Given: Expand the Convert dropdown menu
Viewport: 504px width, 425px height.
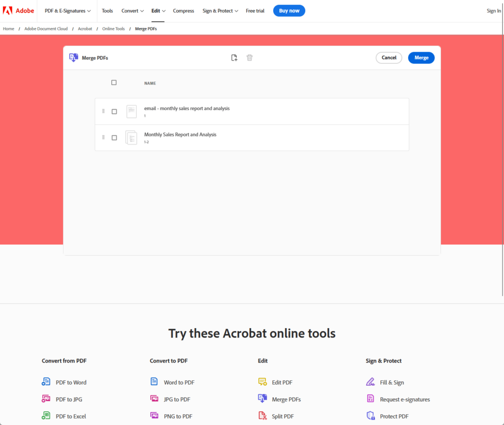Looking at the screenshot, I should [x=132, y=11].
